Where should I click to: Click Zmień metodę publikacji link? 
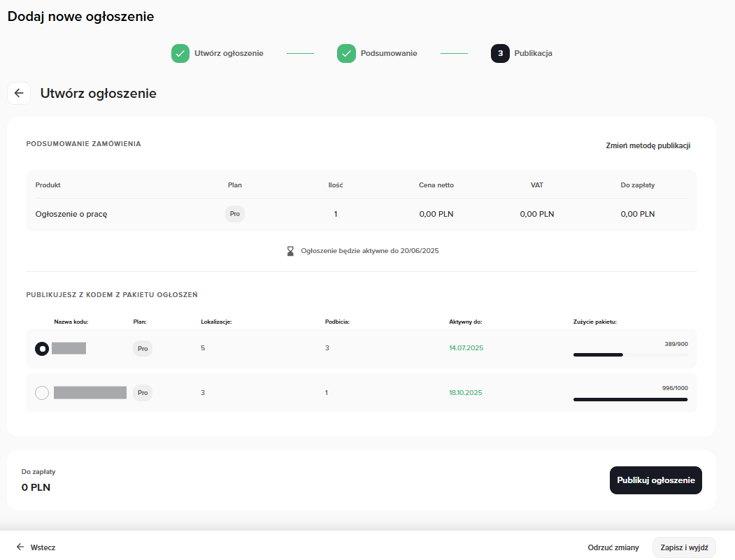(648, 145)
